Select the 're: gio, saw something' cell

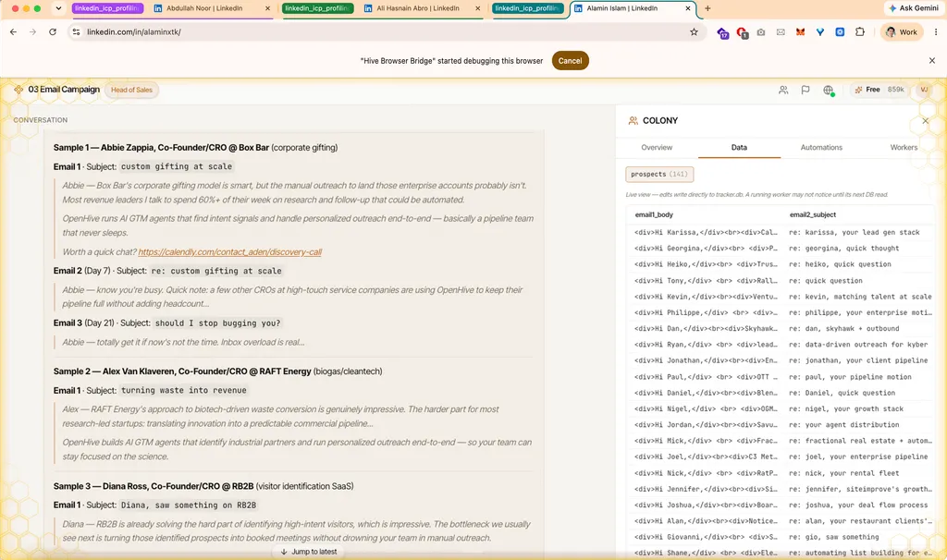click(834, 537)
